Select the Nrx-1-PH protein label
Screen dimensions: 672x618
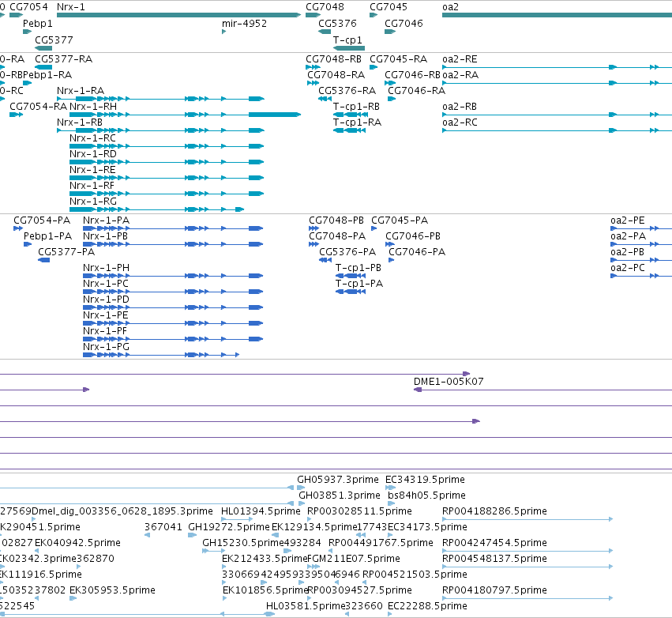coord(107,268)
